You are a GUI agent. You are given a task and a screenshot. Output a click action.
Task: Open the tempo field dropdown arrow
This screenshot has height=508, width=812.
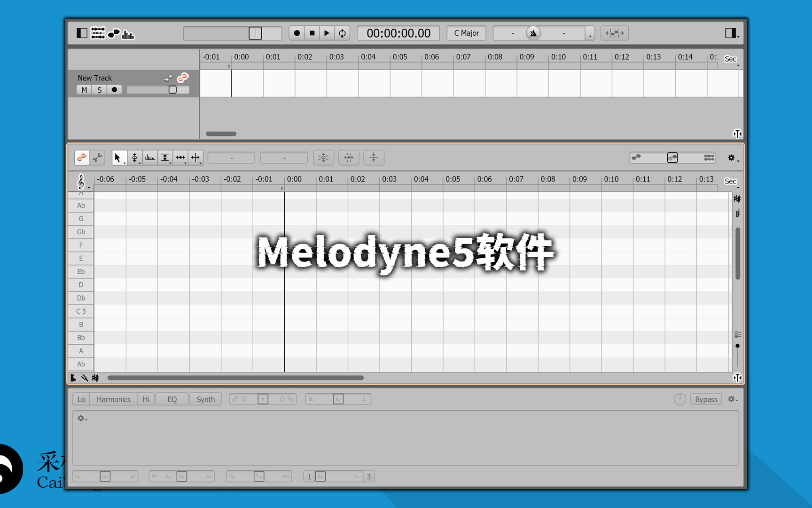pos(590,34)
